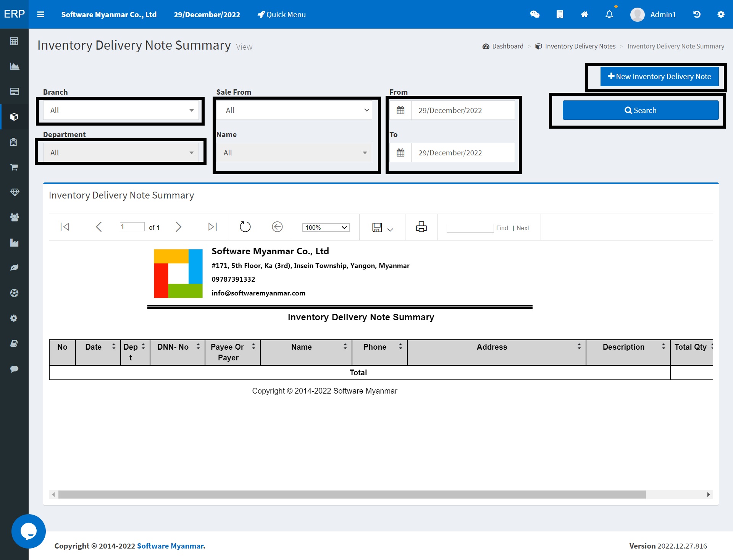Screen dimensions: 733x560
Task: Print the report
Action: tap(421, 227)
